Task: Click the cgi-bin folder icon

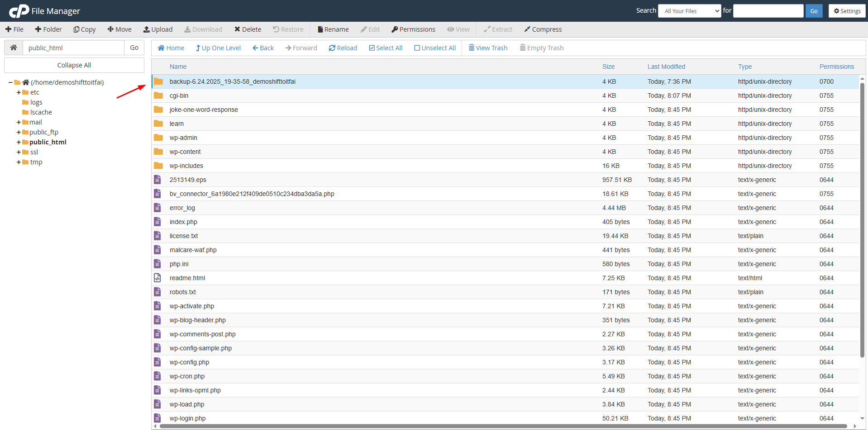Action: pos(158,96)
